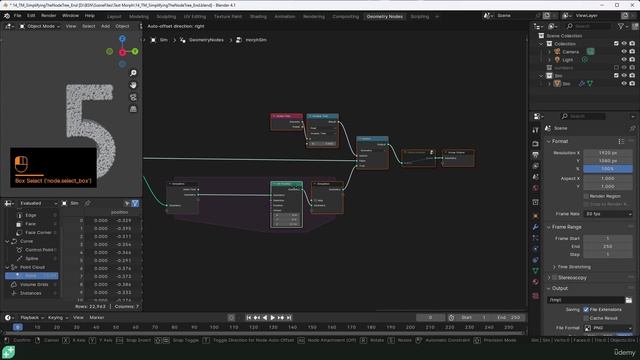The height and width of the screenshot is (360, 640).
Task: Toggle viewport visibility of Collection
Action: pos(624,44)
